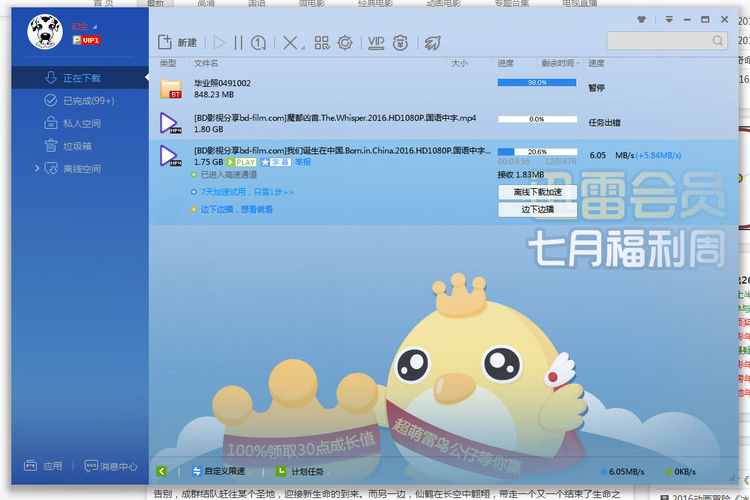Click the 7-day acceleration trial link

[247, 191]
